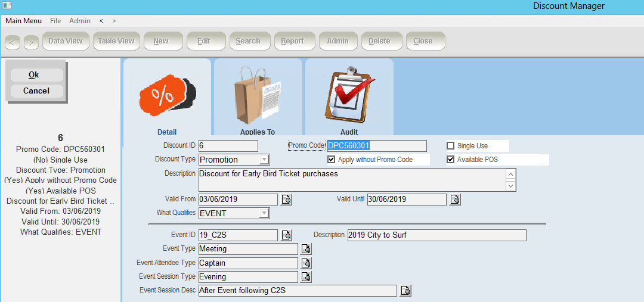The image size is (644, 302).
Task: Click sidebar text 'Valid Until: 30/06/2019'
Action: coord(60,222)
